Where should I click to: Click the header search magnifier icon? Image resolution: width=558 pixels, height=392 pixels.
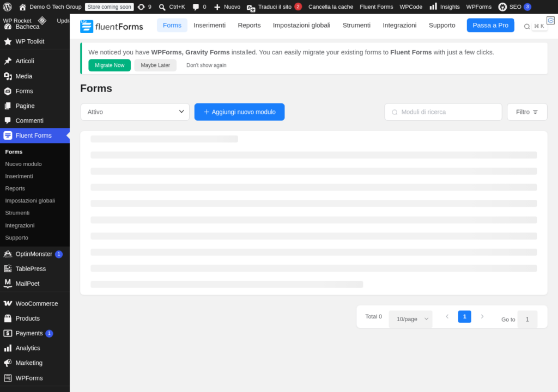click(x=527, y=26)
